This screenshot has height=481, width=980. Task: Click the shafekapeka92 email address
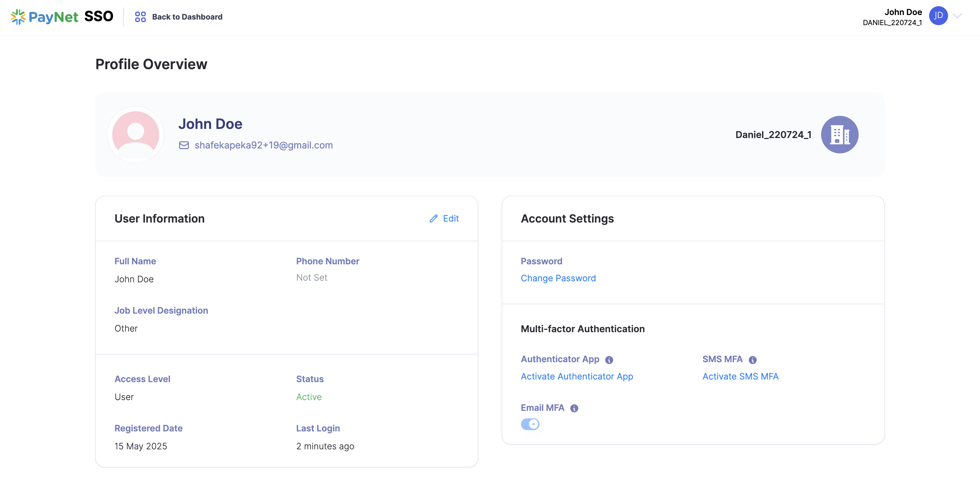[263, 145]
